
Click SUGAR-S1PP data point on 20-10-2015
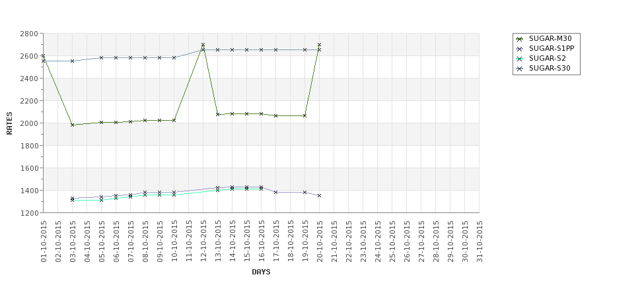click(x=319, y=196)
